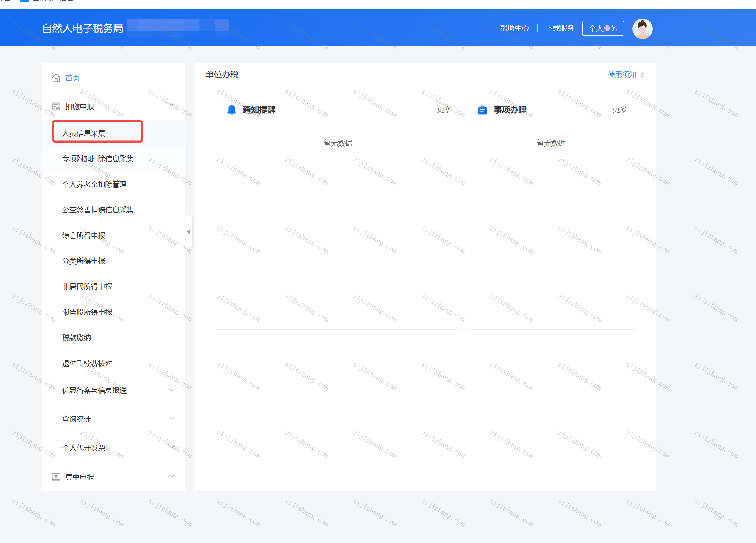Click 暂无数据 in the 事项办理 panel
The height and width of the screenshot is (543, 756).
pyautogui.click(x=551, y=143)
